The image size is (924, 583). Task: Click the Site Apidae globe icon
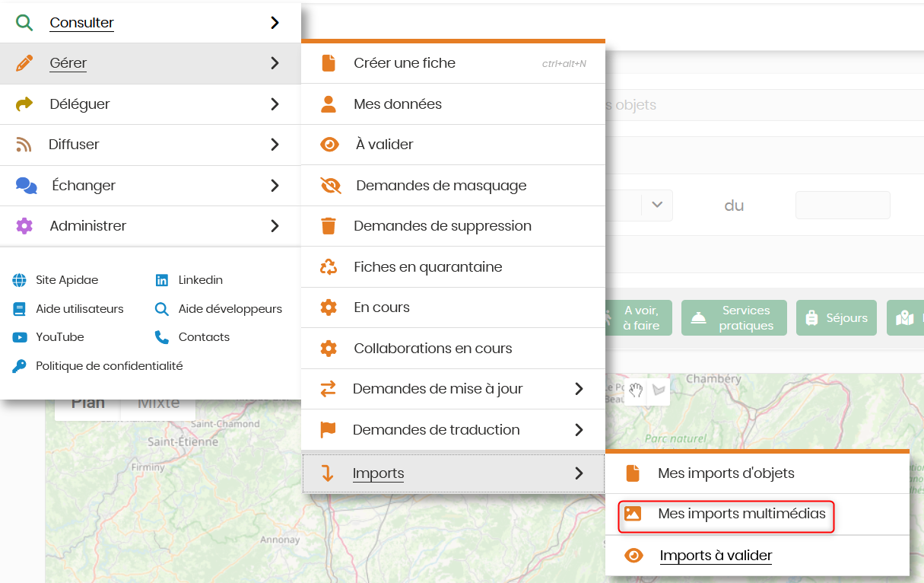[19, 280]
